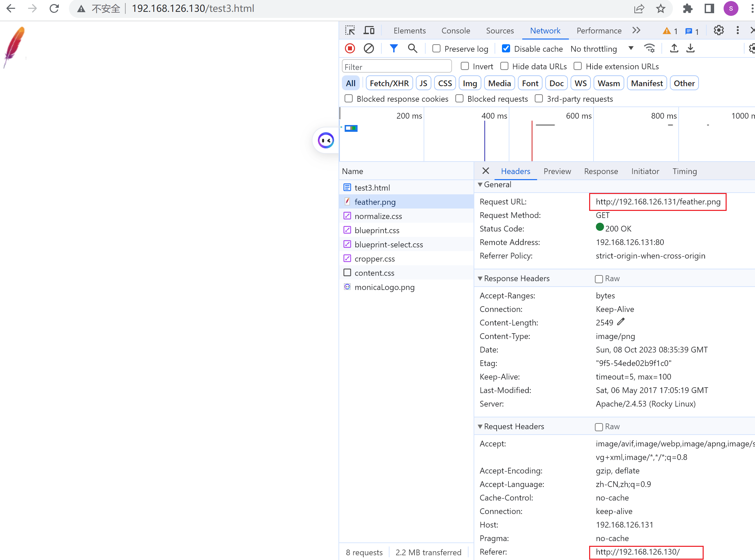Check the Hide data URLs checkbox
The height and width of the screenshot is (560, 755).
click(x=504, y=66)
